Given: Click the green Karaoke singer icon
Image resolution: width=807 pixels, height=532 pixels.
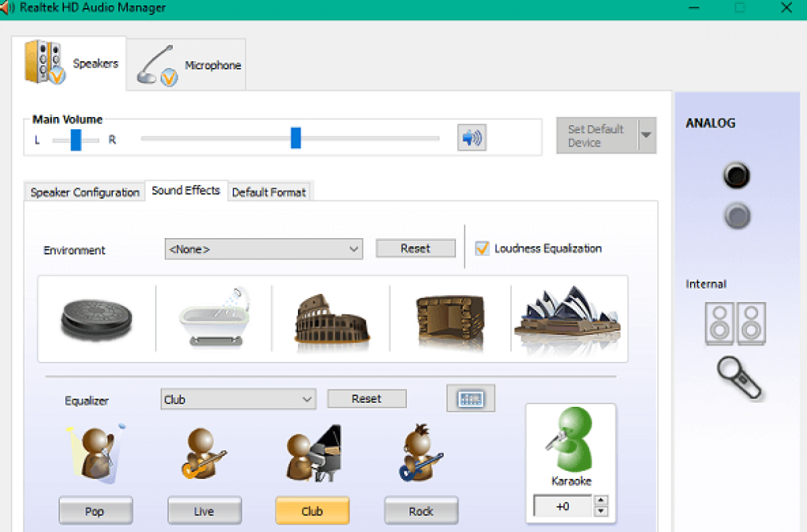Looking at the screenshot, I should (x=570, y=444).
